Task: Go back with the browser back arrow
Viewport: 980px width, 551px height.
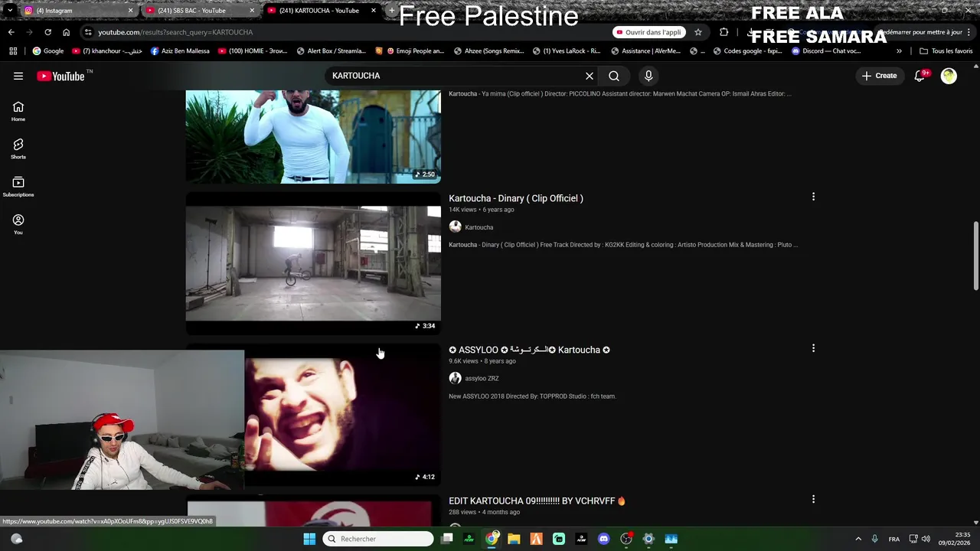Action: click(x=11, y=32)
